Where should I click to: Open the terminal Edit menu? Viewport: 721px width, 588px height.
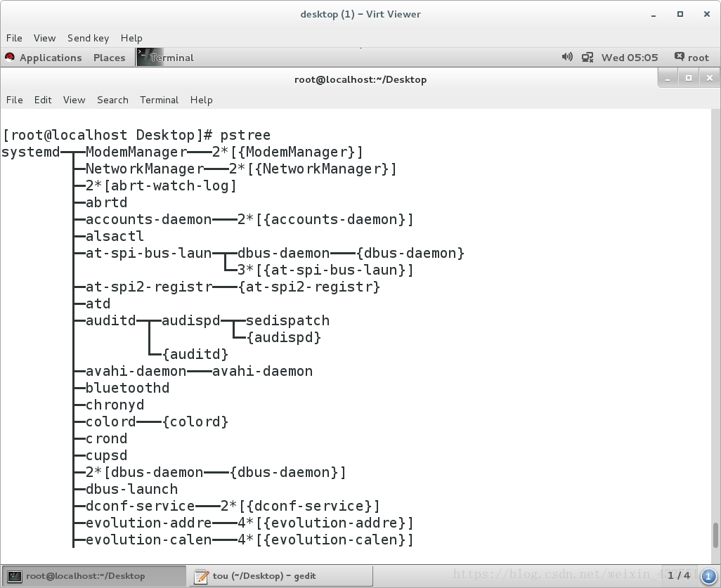43,100
